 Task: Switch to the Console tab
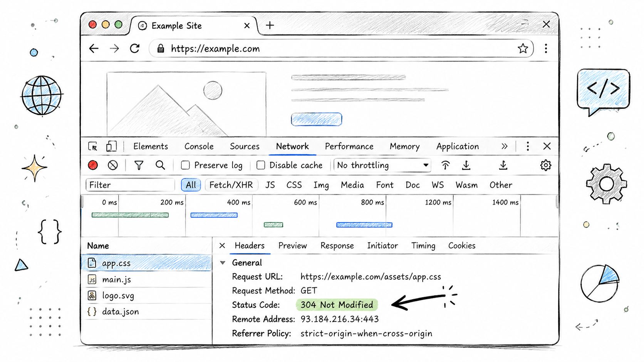pyautogui.click(x=199, y=147)
